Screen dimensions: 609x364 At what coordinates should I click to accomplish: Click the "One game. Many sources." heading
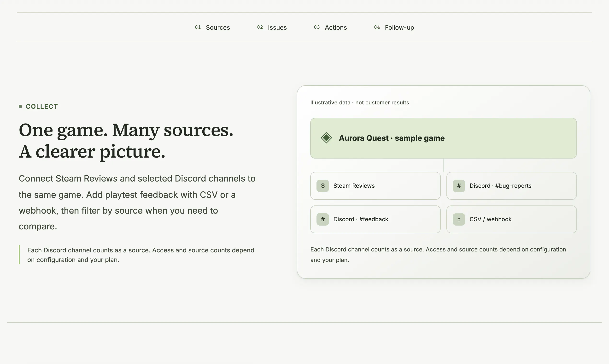[126, 141]
